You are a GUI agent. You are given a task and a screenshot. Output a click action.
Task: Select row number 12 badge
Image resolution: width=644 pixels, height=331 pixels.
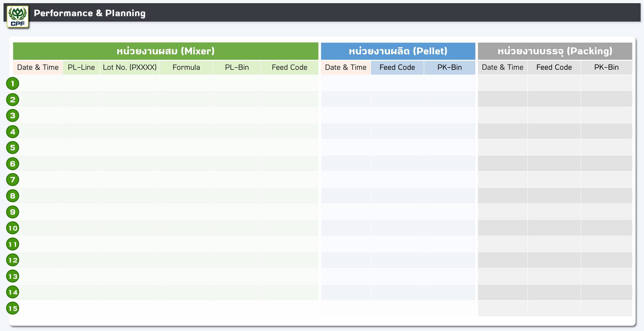pos(13,260)
